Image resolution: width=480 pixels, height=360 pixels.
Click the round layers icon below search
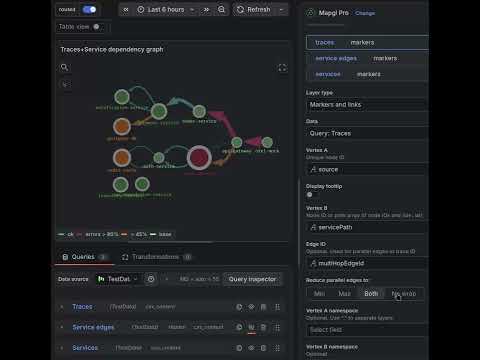click(65, 84)
